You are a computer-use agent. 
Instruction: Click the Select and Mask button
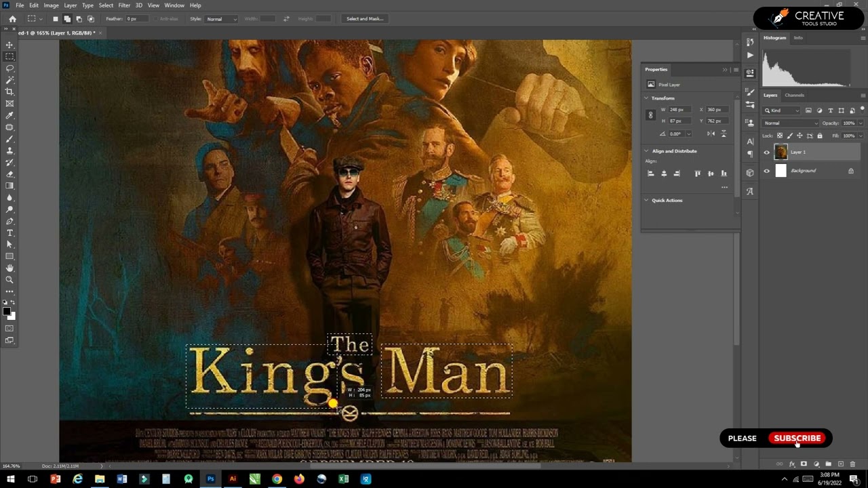pos(365,19)
